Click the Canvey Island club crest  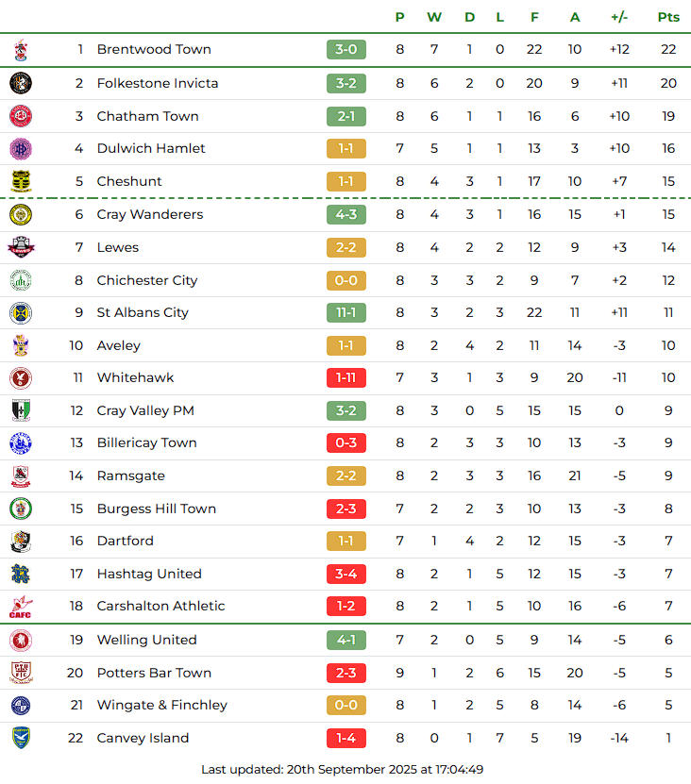coord(21,738)
